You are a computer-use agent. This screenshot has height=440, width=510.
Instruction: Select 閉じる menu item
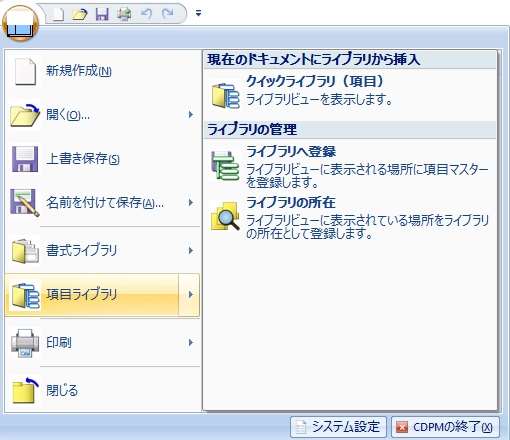(102, 390)
